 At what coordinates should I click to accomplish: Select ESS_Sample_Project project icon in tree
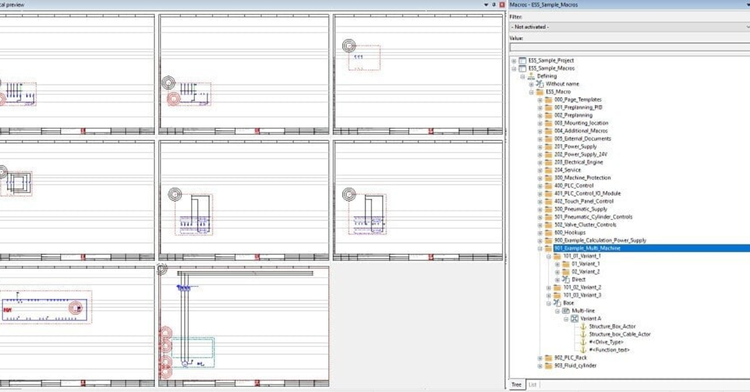522,61
